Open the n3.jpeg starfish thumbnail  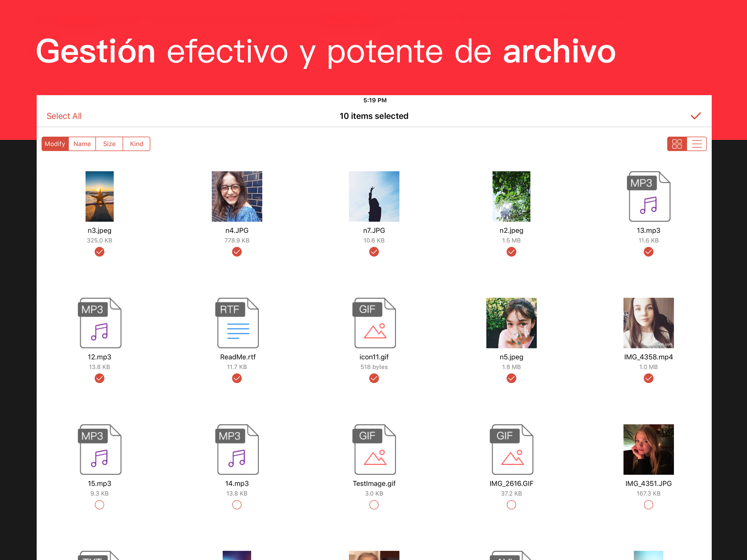[100, 196]
